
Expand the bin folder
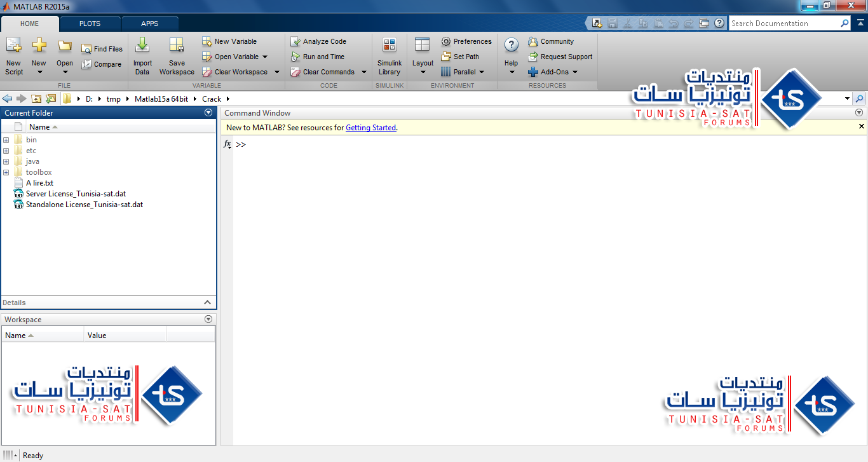tap(6, 140)
